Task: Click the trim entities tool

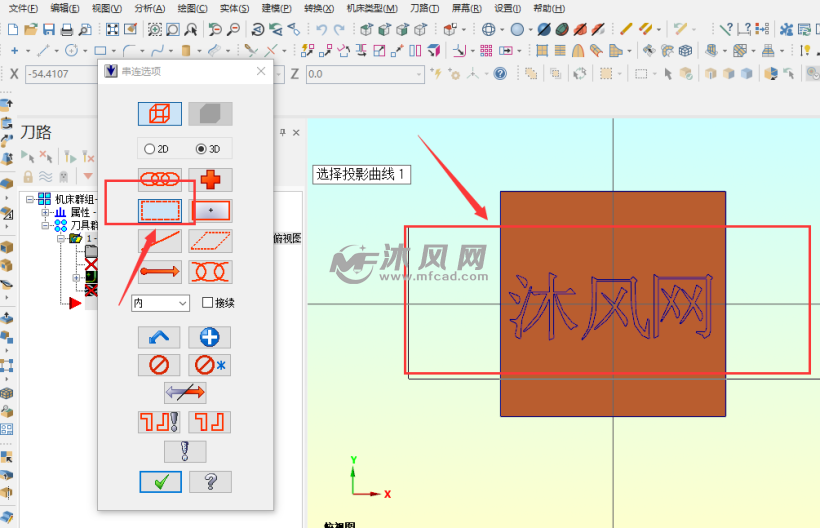Action: [252, 51]
